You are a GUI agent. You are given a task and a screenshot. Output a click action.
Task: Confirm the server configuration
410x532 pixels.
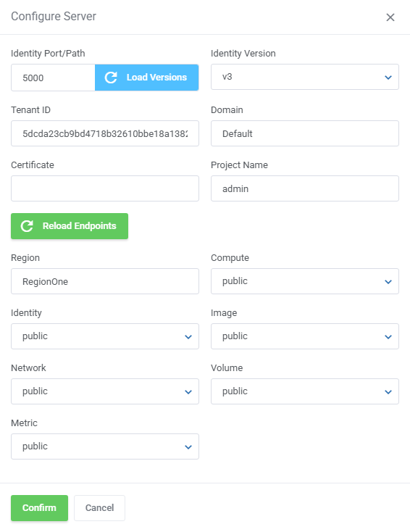pyautogui.click(x=39, y=508)
